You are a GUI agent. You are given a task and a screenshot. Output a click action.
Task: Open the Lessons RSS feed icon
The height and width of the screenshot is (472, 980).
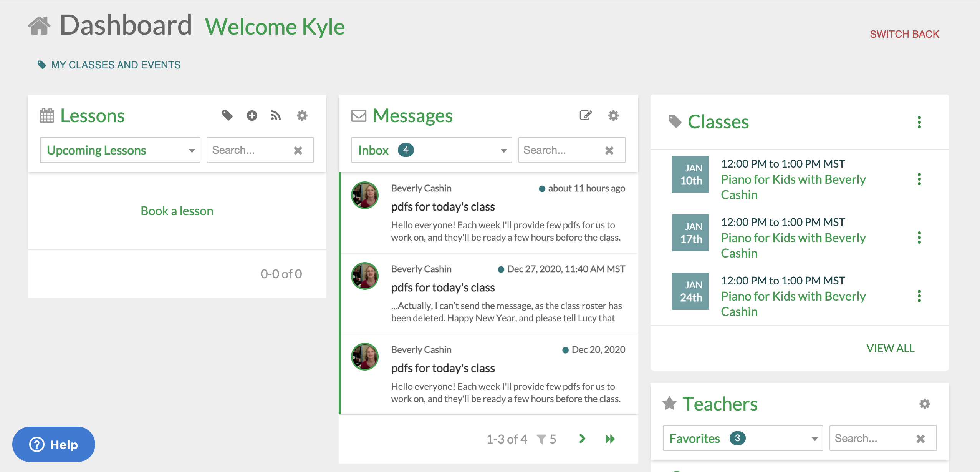pos(276,115)
